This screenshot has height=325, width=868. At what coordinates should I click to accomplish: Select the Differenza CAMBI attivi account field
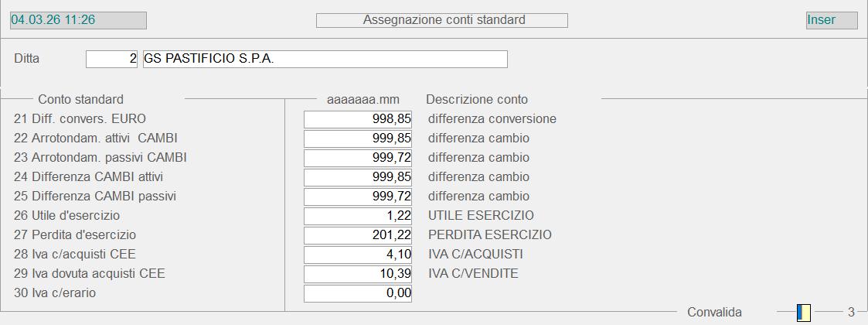358,177
